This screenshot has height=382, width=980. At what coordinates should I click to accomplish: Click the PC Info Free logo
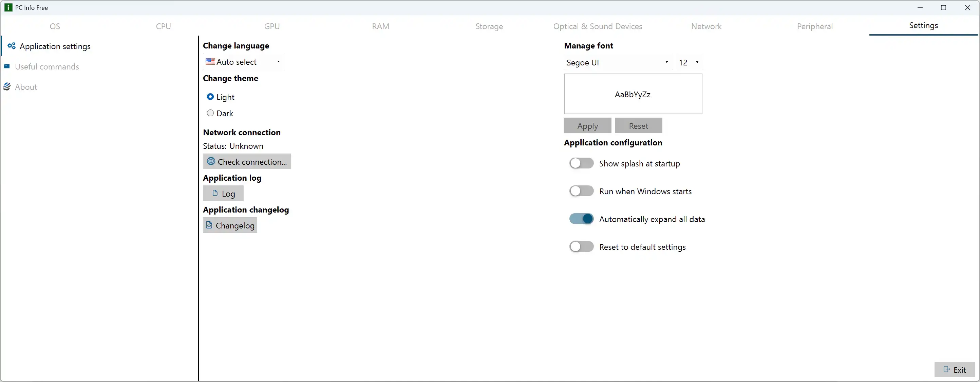[8, 7]
